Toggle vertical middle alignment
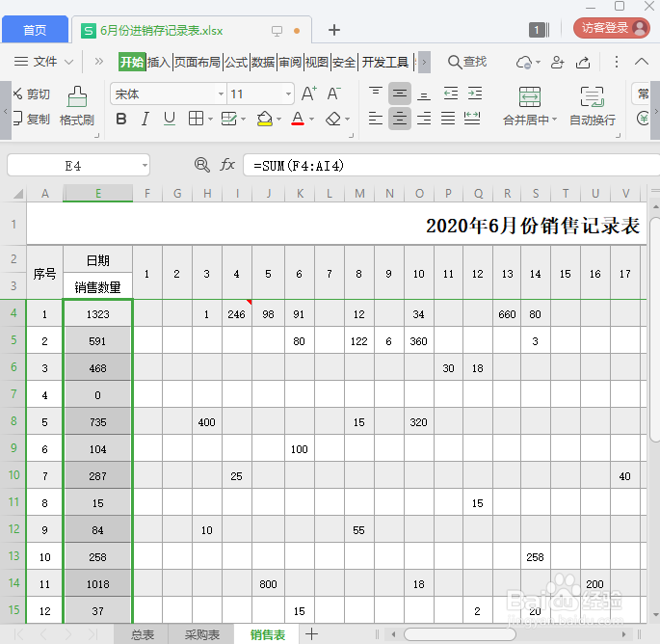The width and height of the screenshot is (660, 644). coord(400,94)
